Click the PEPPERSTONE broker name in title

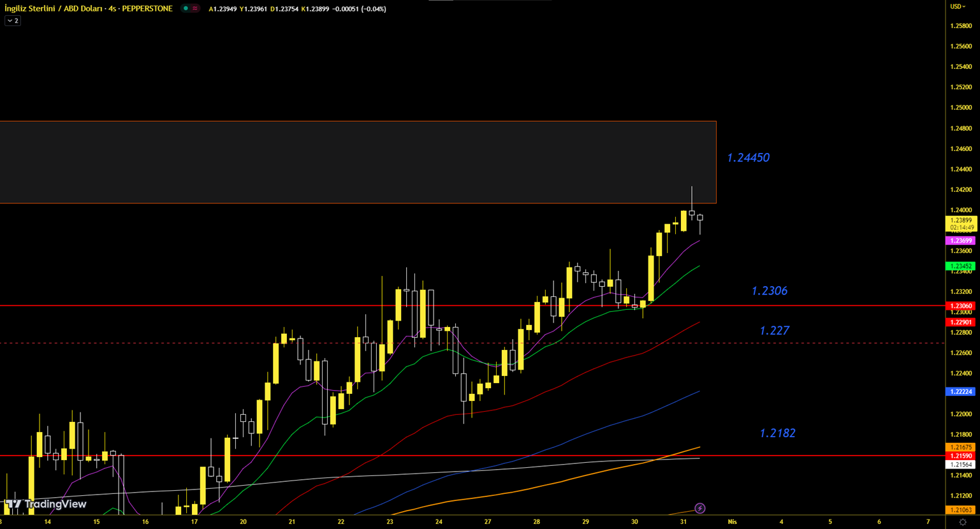[147, 9]
